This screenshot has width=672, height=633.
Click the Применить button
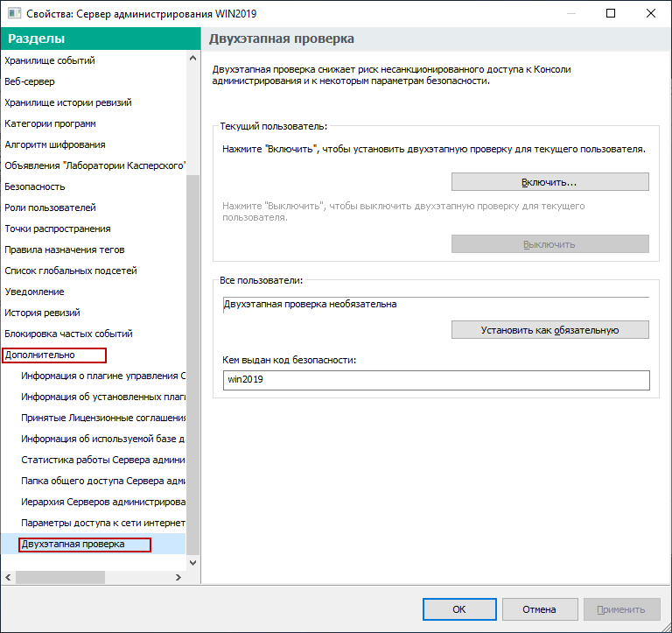click(x=622, y=609)
